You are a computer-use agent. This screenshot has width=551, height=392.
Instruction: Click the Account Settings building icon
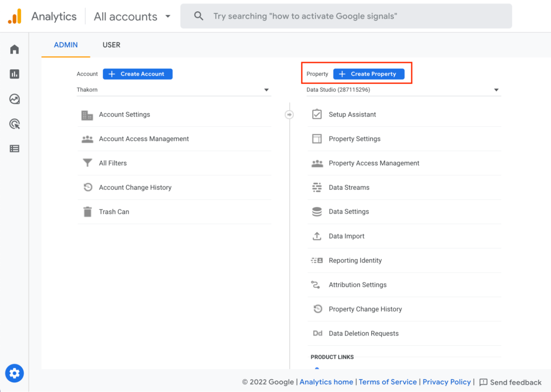87,115
